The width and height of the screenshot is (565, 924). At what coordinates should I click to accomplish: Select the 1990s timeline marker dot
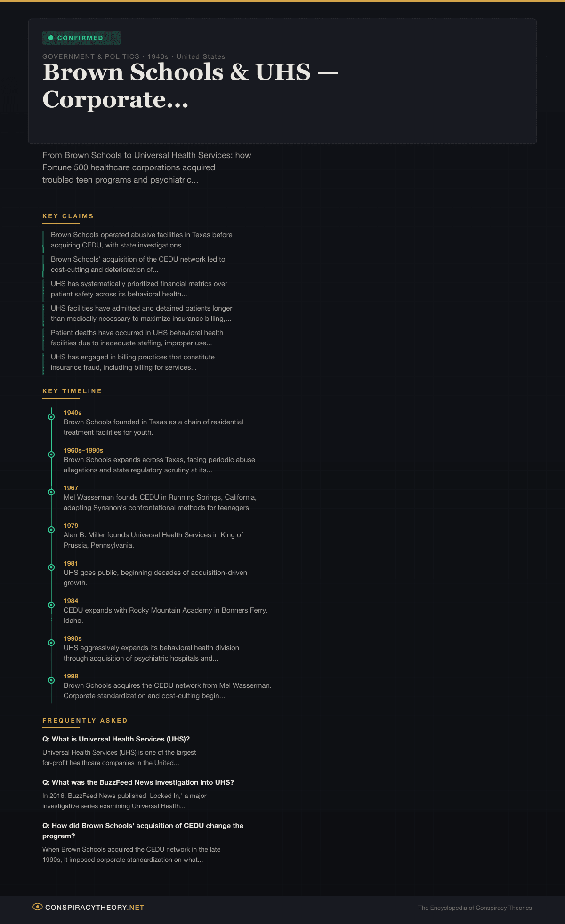(x=51, y=643)
